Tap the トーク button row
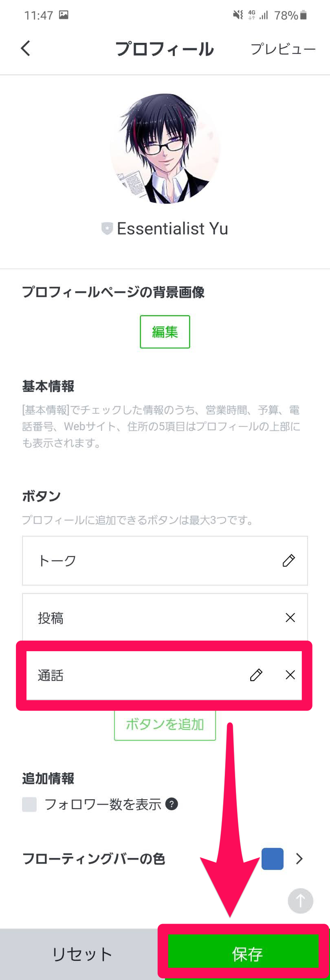330x980 pixels. point(143,561)
